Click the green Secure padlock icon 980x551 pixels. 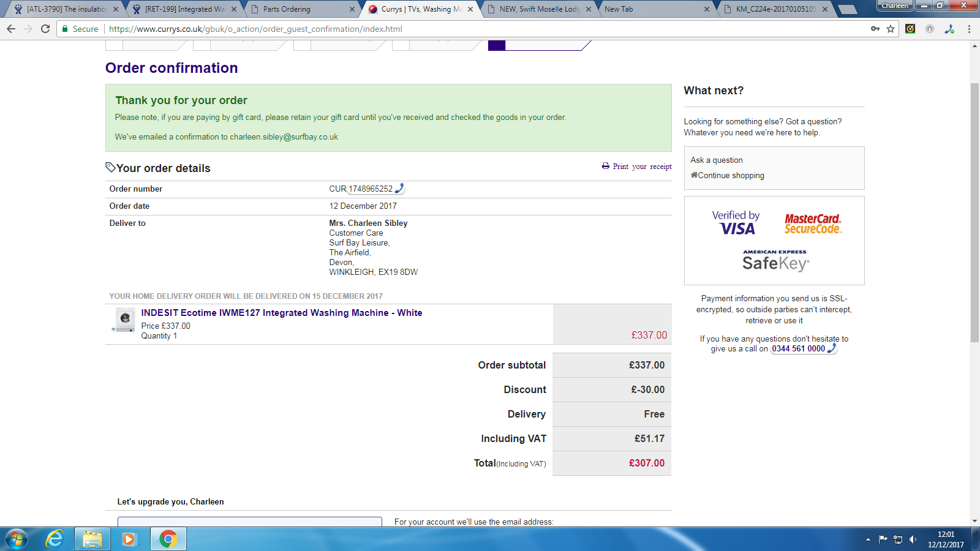[x=65, y=29]
